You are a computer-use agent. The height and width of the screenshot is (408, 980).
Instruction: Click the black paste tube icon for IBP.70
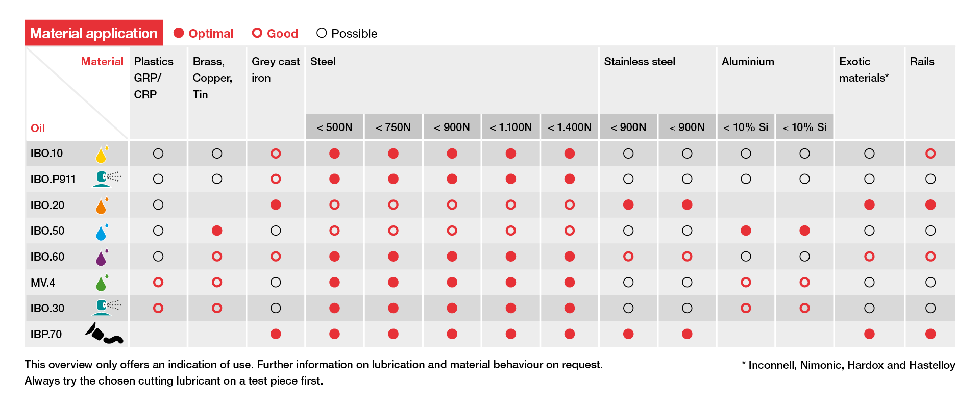104,334
